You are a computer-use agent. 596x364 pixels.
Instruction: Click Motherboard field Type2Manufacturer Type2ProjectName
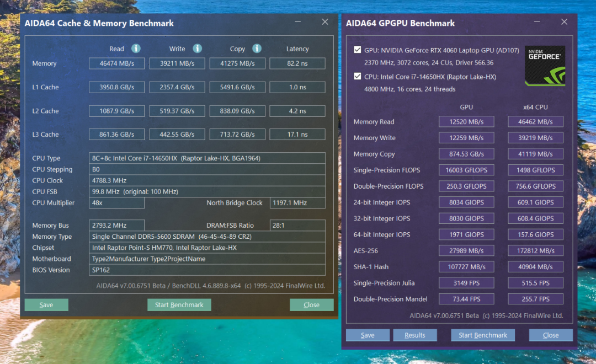click(207, 259)
